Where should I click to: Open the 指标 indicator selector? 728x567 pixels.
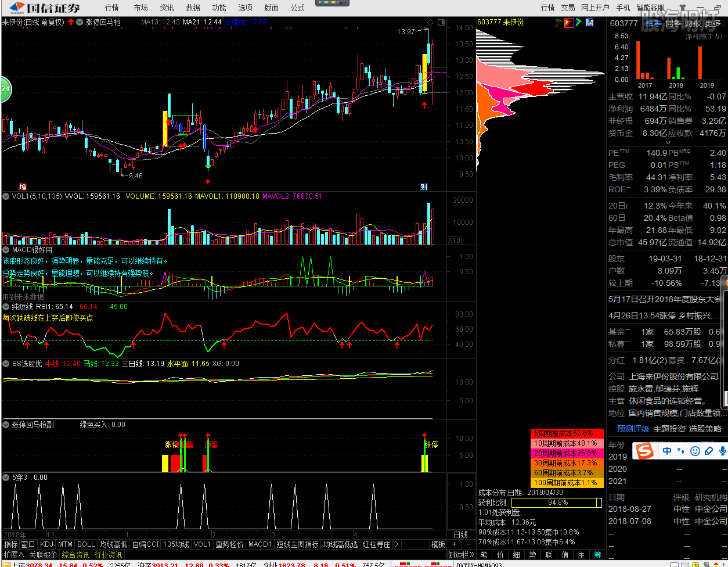pos(10,544)
